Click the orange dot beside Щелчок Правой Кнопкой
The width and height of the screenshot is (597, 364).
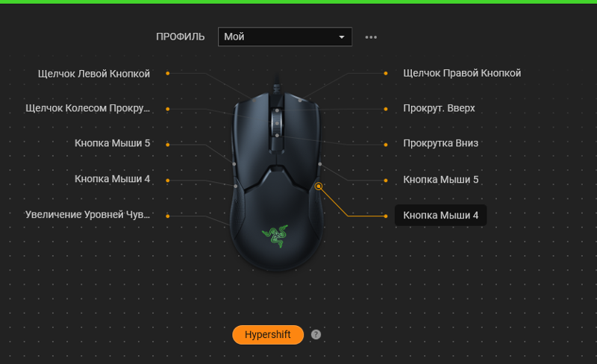[x=386, y=73]
